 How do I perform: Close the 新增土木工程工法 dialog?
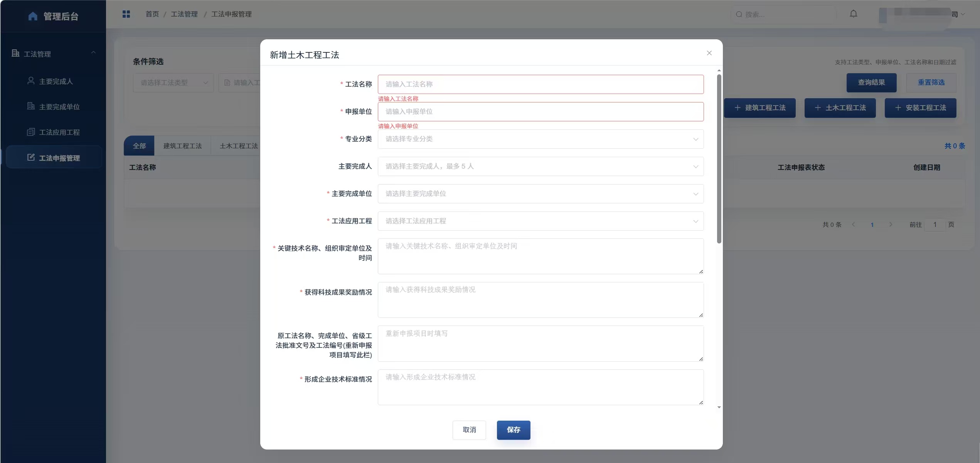coord(709,53)
